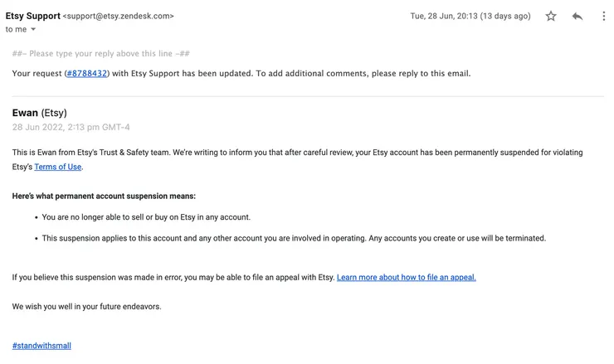This screenshot has width=614, height=364.
Task: Click the 'no longer able to sell or buy' bullet
Action: (146, 217)
